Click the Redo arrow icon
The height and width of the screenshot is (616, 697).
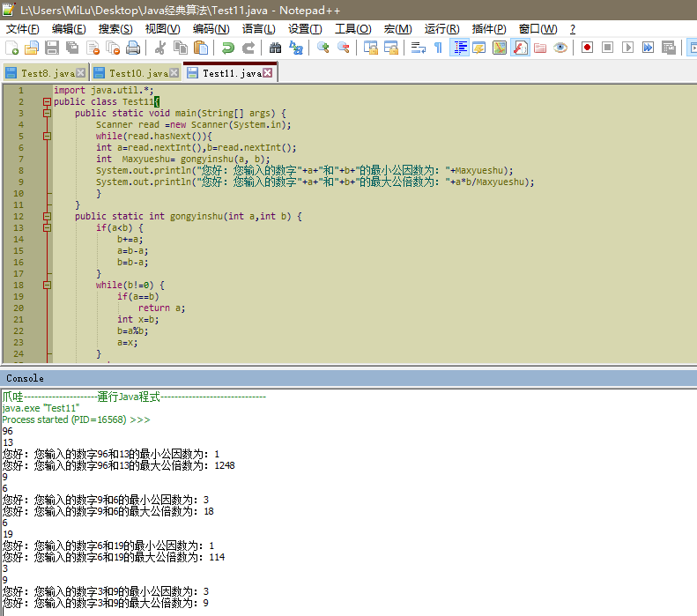248,48
